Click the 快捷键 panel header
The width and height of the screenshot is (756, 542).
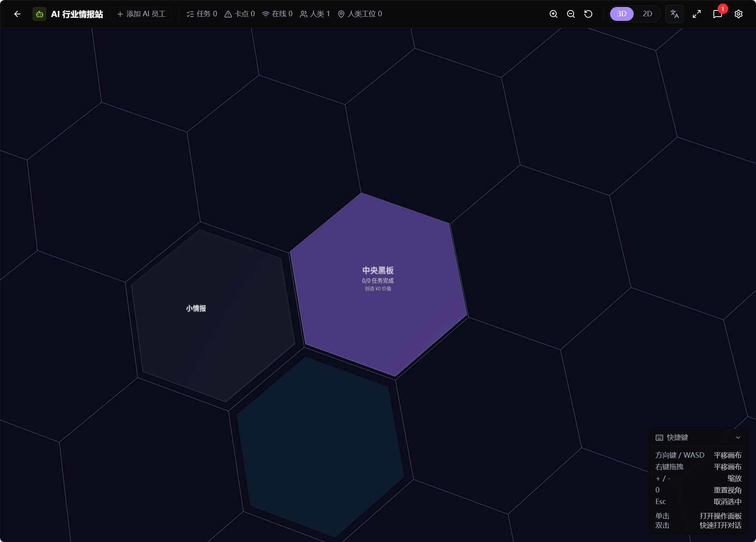677,438
